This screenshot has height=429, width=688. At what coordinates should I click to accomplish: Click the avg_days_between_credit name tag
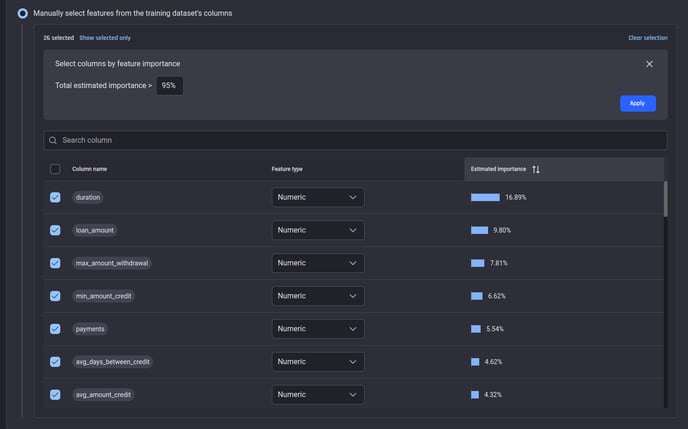coord(113,362)
